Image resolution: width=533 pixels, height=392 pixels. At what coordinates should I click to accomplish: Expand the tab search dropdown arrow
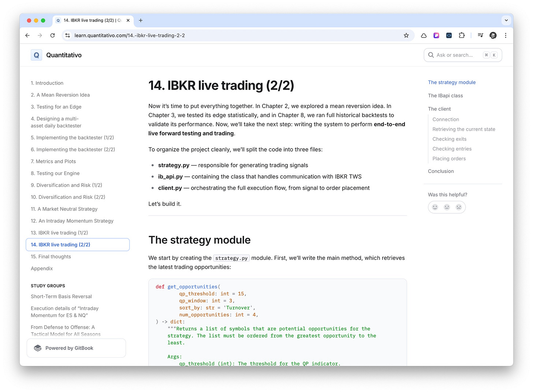click(506, 20)
